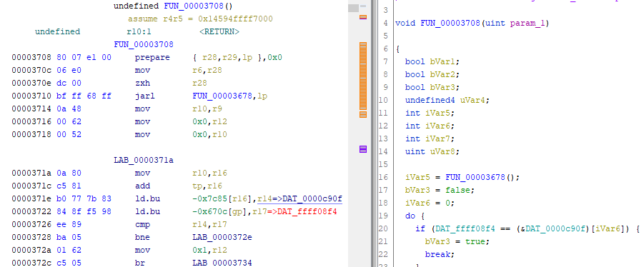Follow LAB_0000372e target of the bne instruction

coord(222,237)
